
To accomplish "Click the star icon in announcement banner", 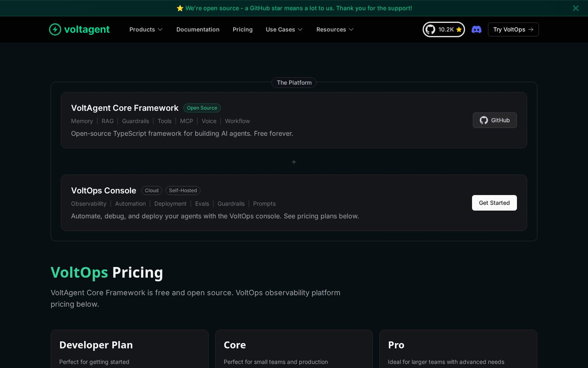I will [x=180, y=8].
